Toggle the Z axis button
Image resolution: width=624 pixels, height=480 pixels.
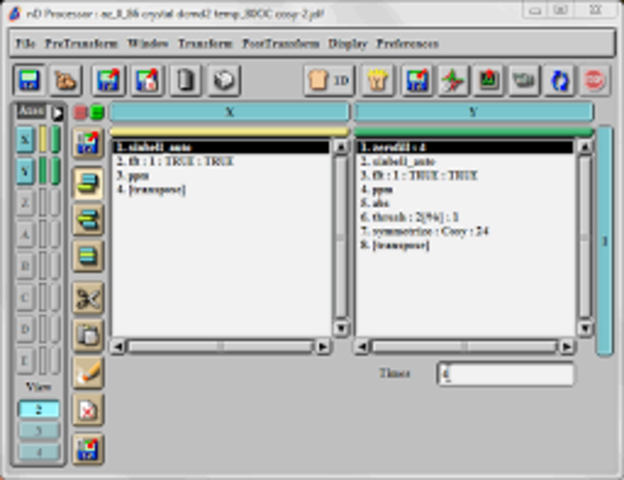point(25,203)
